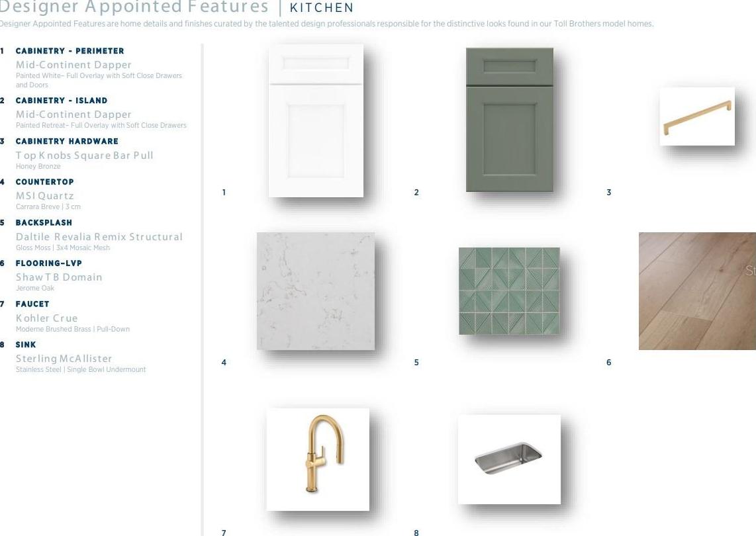Click the Daltile Revalia Remix Structural text
This screenshot has height=536, width=756.
pos(99,237)
